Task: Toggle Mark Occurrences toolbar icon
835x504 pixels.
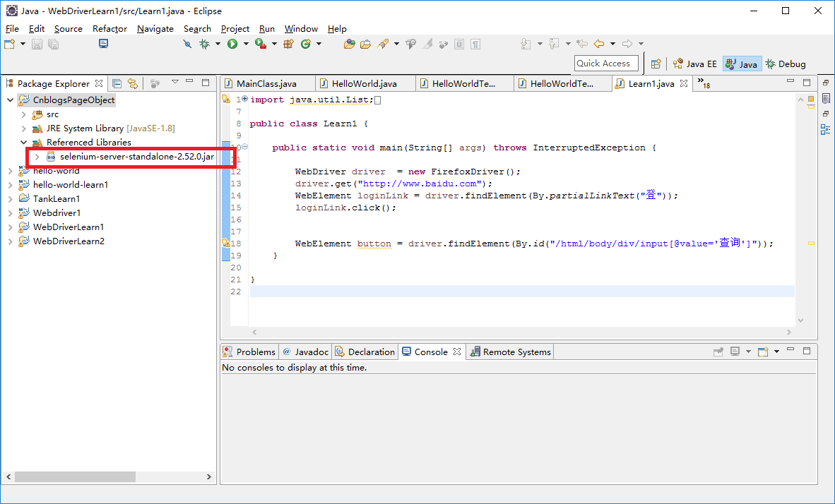Action: tap(427, 44)
